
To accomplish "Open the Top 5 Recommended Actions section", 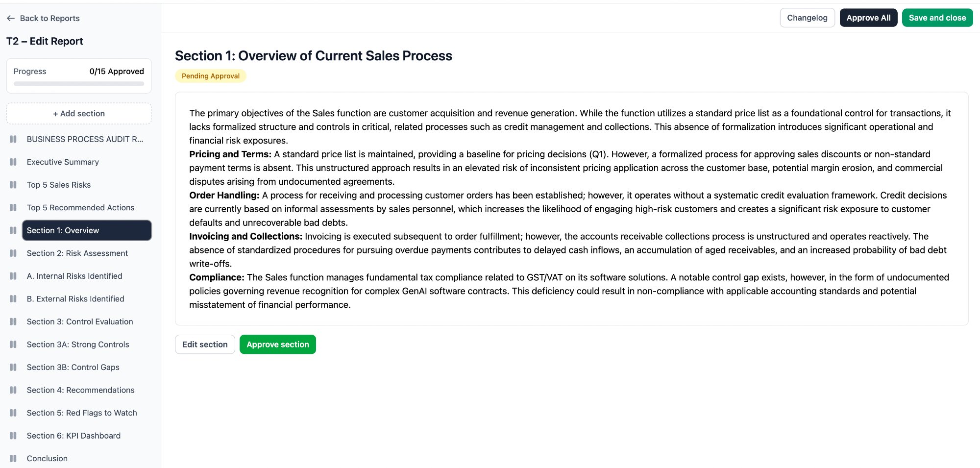I will [x=80, y=207].
